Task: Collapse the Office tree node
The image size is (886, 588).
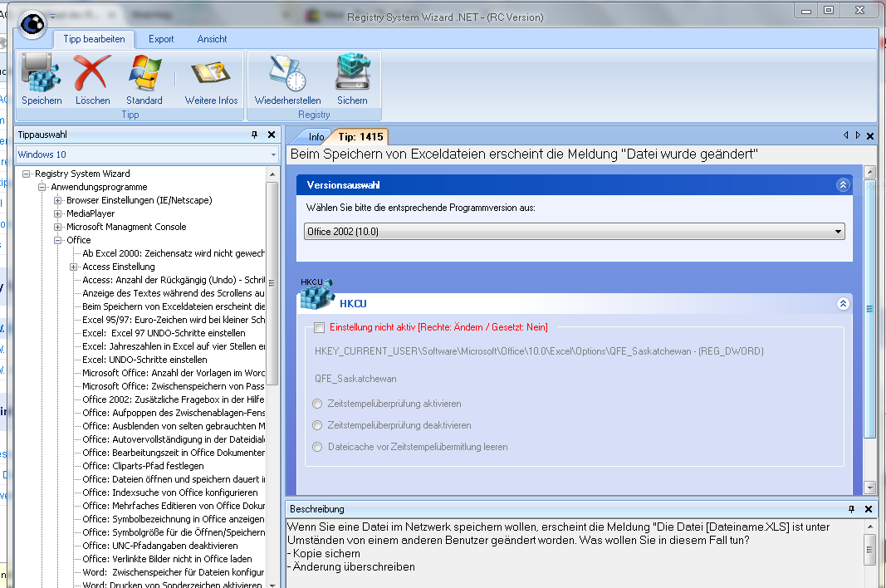Action: coord(57,240)
